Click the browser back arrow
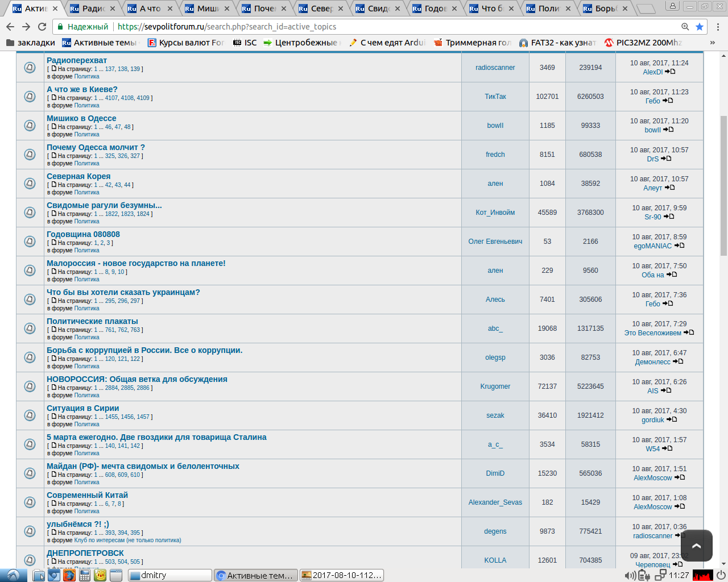The height and width of the screenshot is (582, 728). (10, 27)
